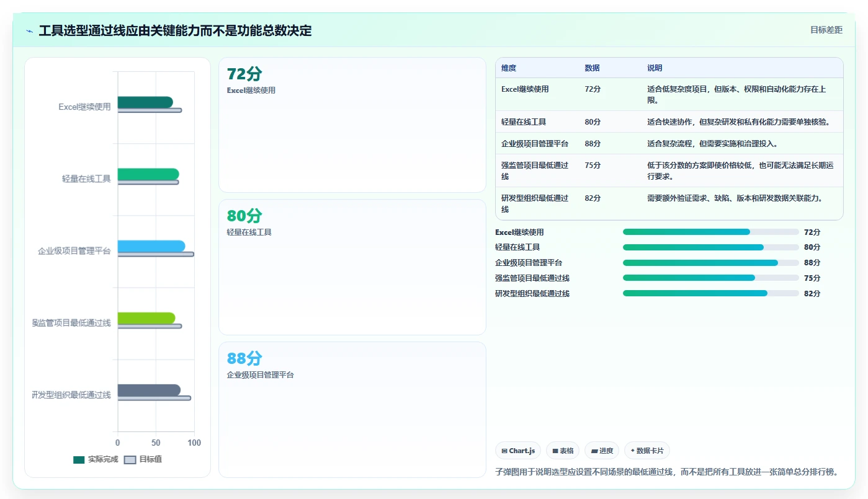Viewport: 868px width, 499px height.
Task: Click the small icon before the slide title
Action: 29,31
